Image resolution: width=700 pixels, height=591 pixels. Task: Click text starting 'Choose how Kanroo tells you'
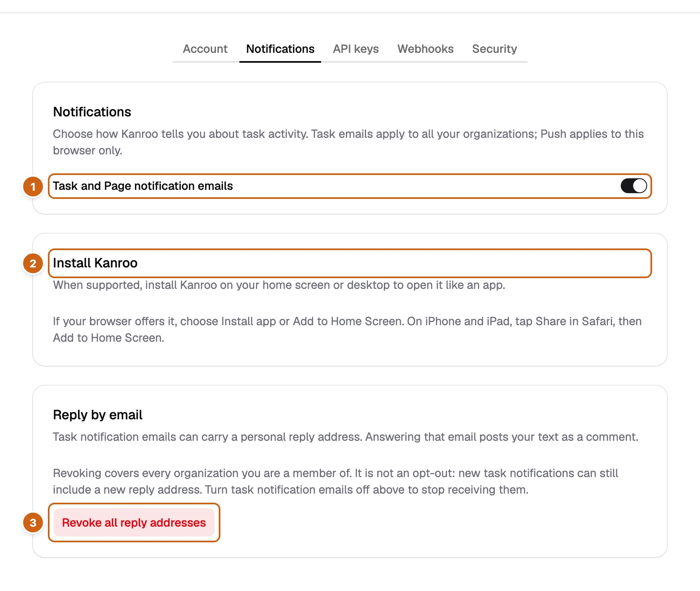click(348, 142)
